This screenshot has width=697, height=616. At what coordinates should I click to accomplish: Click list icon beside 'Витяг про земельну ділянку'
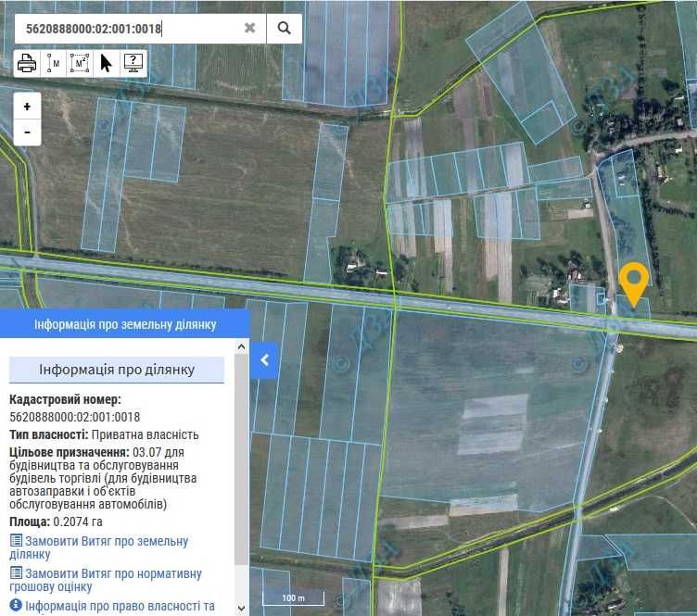tap(16, 540)
